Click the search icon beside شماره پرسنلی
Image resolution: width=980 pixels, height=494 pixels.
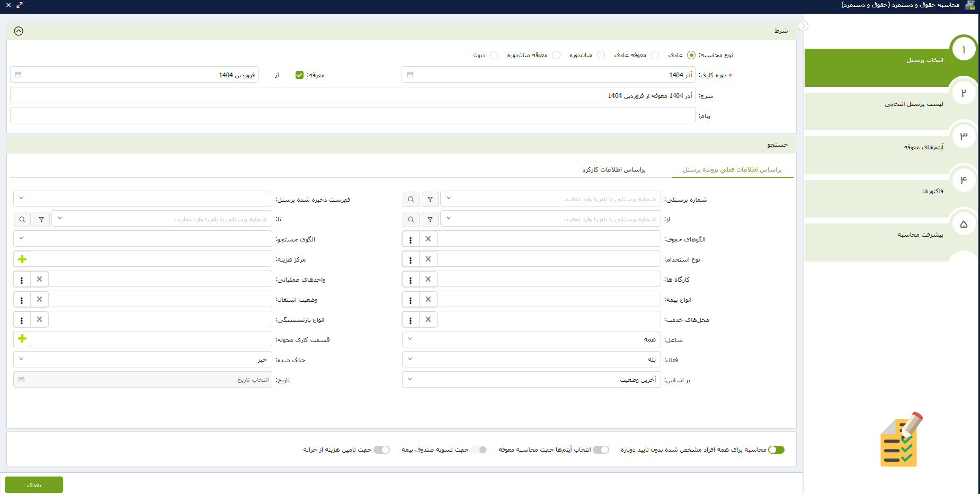pyautogui.click(x=411, y=200)
